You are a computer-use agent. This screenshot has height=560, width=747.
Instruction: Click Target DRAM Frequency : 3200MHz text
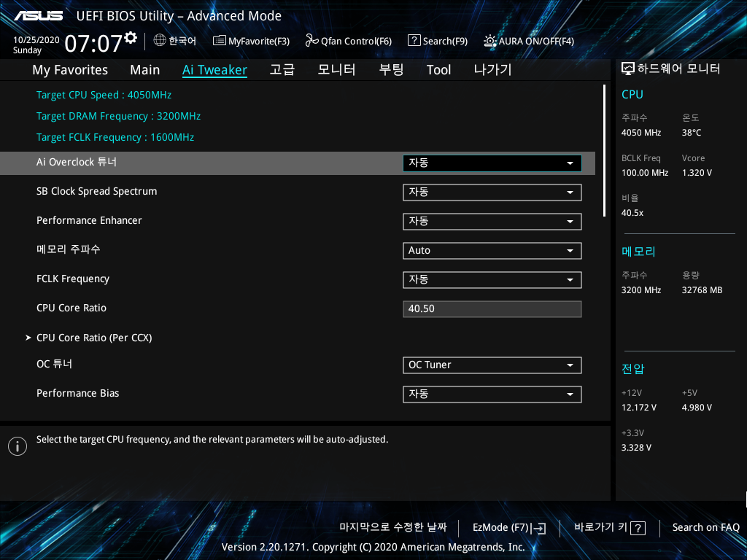tap(119, 116)
